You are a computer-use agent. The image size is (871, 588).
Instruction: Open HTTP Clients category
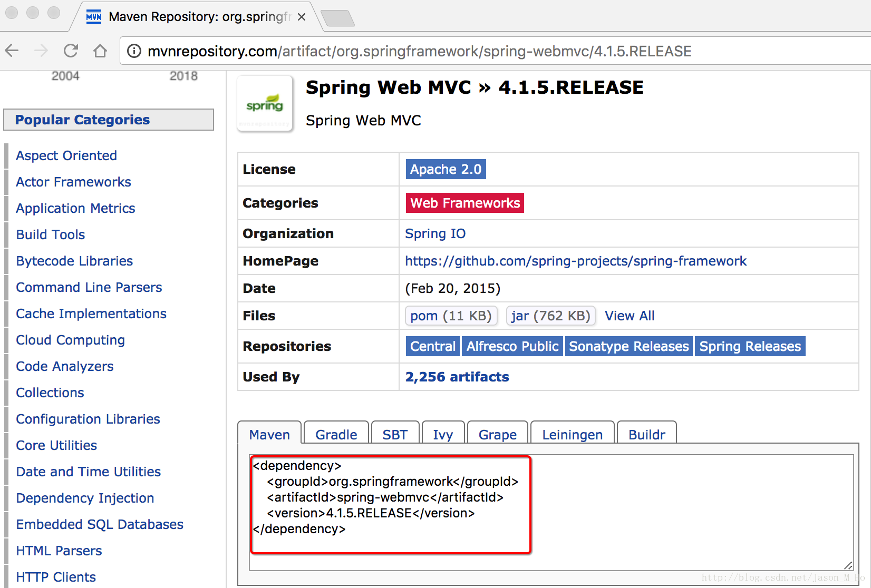point(56,577)
